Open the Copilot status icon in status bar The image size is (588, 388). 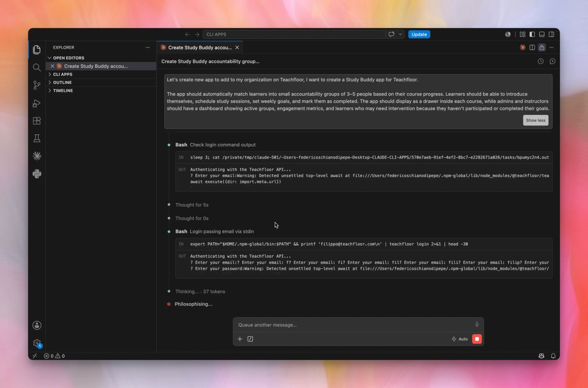point(541,356)
